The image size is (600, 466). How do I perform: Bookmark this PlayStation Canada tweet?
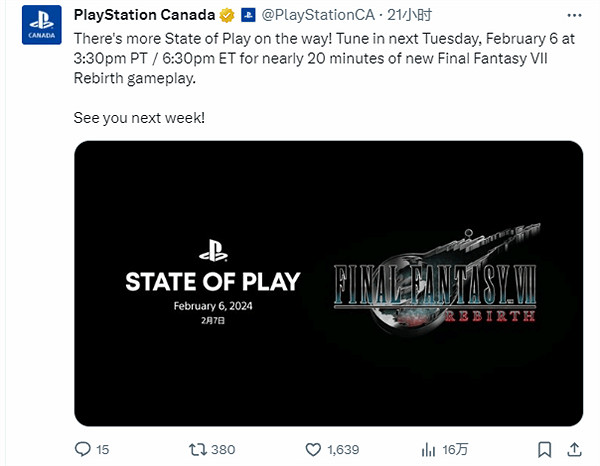click(x=545, y=449)
